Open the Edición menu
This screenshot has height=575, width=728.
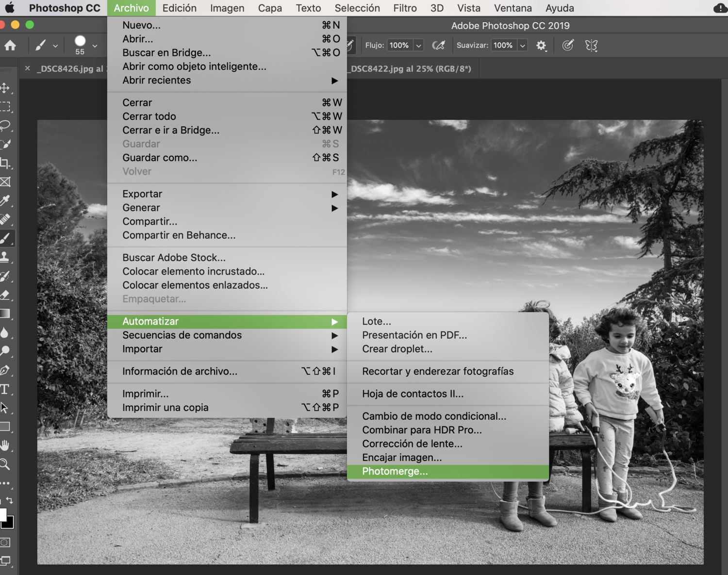[179, 8]
